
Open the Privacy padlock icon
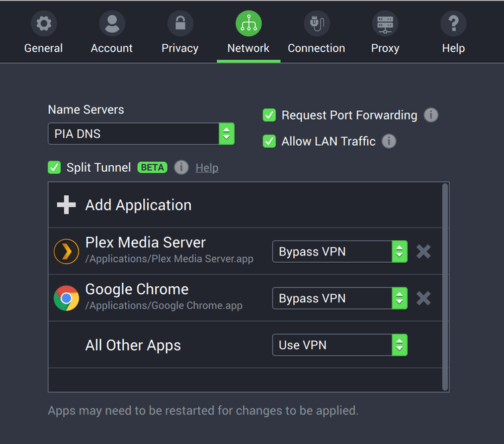[x=180, y=24]
